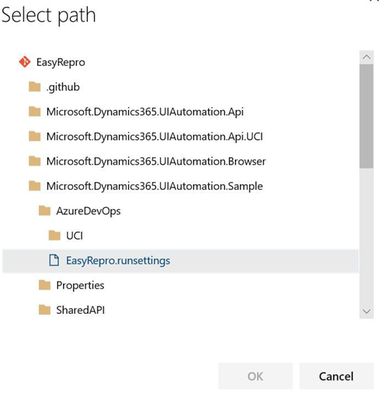384x400 pixels.
Task: Dismiss the dialog with Cancel
Action: [x=336, y=376]
